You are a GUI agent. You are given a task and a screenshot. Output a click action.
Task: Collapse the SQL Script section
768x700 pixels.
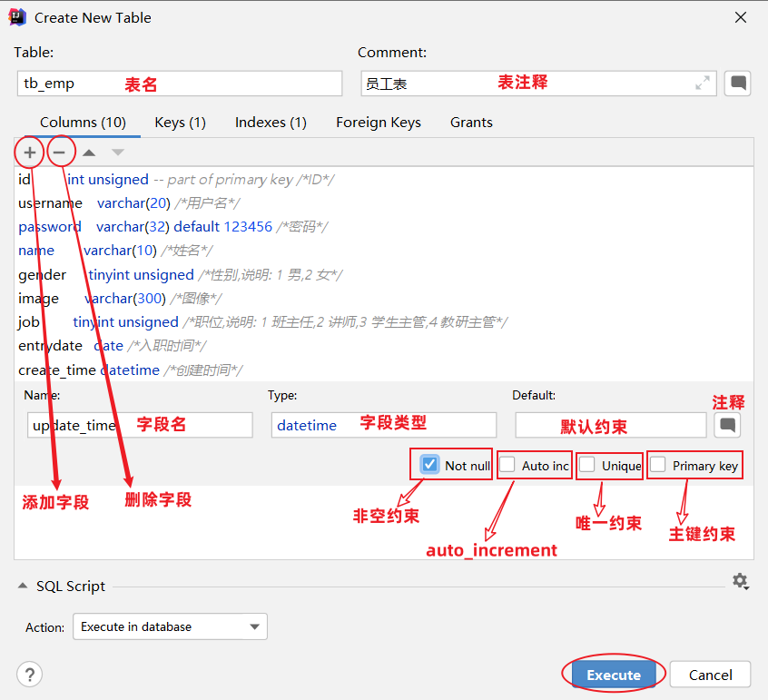[x=24, y=587]
